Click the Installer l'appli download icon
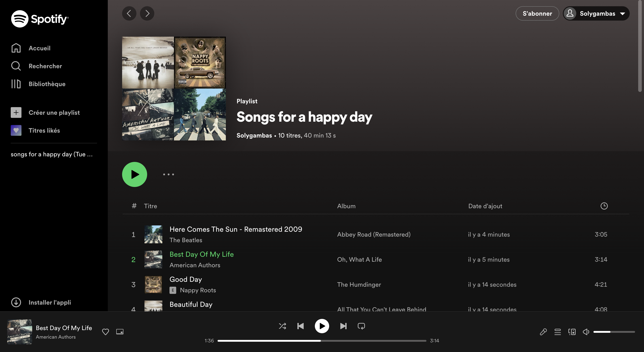Viewport: 644px width, 352px height. click(x=16, y=302)
